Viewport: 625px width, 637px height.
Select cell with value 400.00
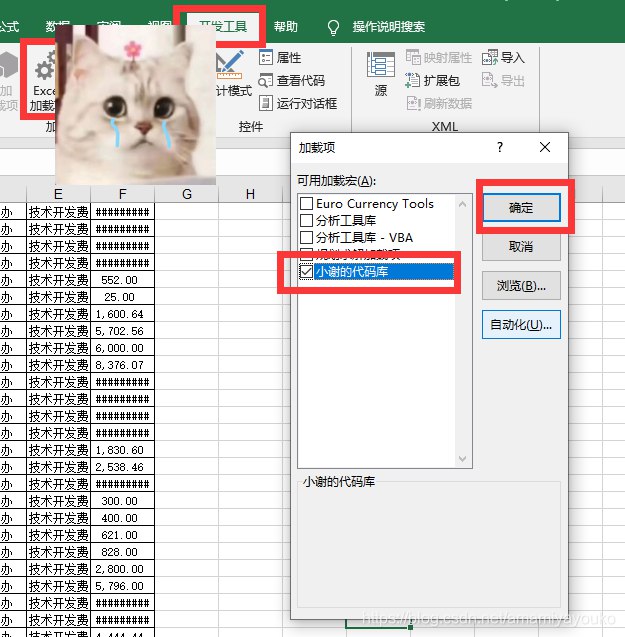pos(122,518)
